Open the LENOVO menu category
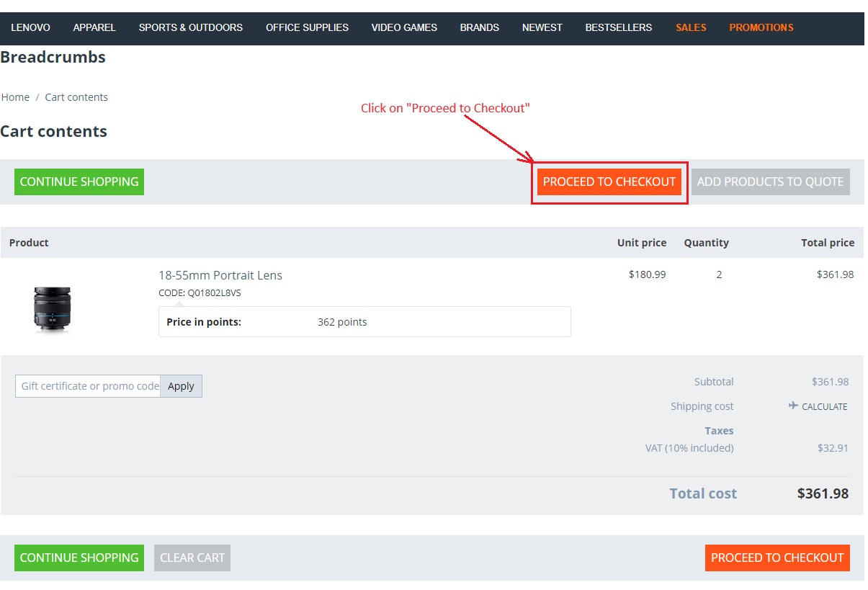868x590 pixels. [30, 27]
